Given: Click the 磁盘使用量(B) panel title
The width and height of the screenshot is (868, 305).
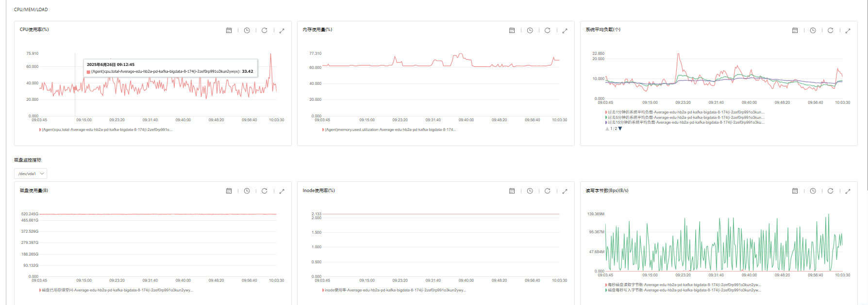Looking at the screenshot, I should tap(34, 191).
